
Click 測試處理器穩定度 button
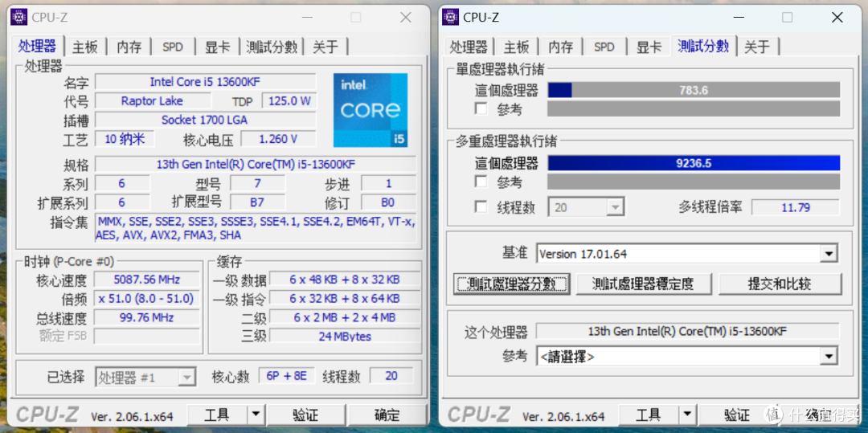pyautogui.click(x=643, y=284)
